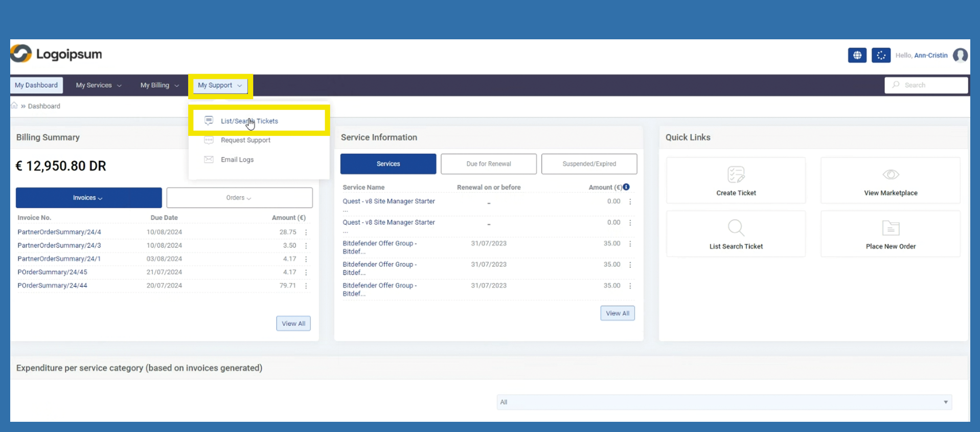Click the user profile avatar icon
980x432 pixels.
point(960,55)
